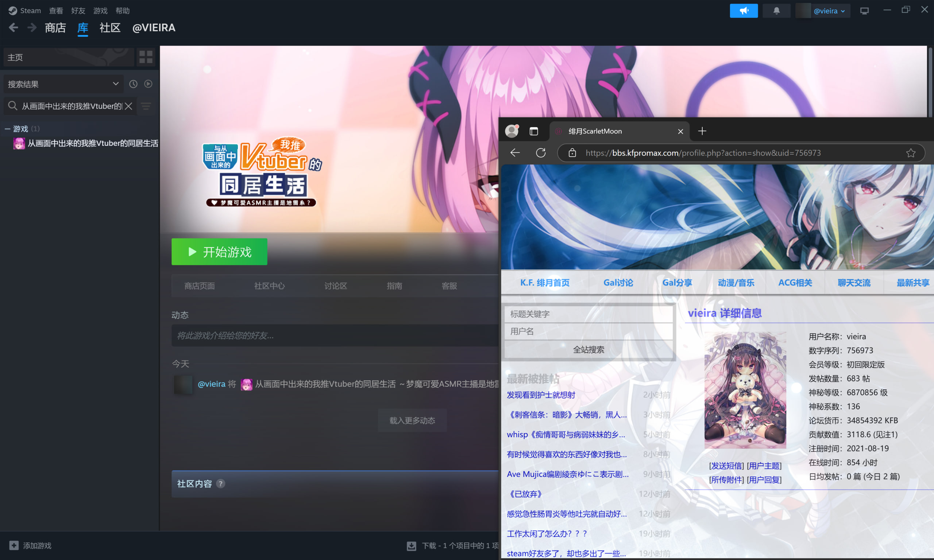
Task: Open browser tab actions menu icon
Action: [533, 131]
